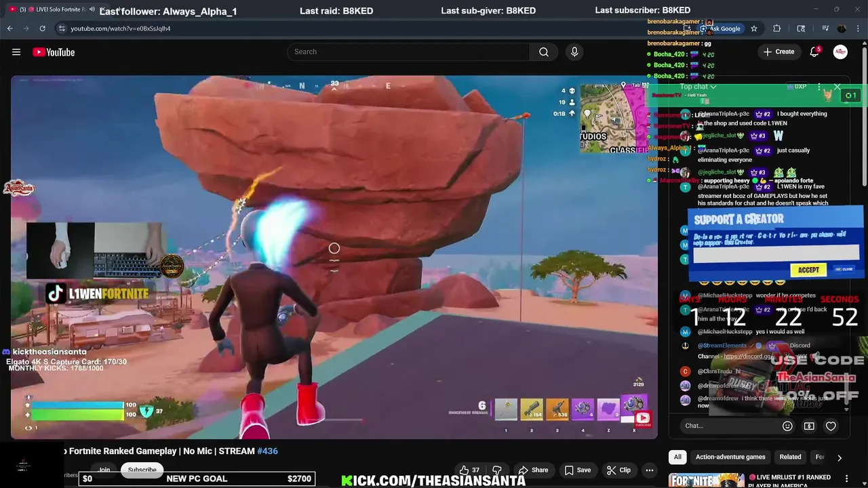Send a heart reaction in chat
This screenshot has height=488, width=868.
click(831, 426)
